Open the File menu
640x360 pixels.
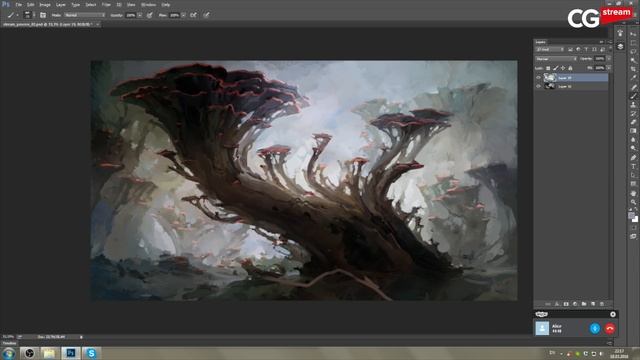pos(19,5)
